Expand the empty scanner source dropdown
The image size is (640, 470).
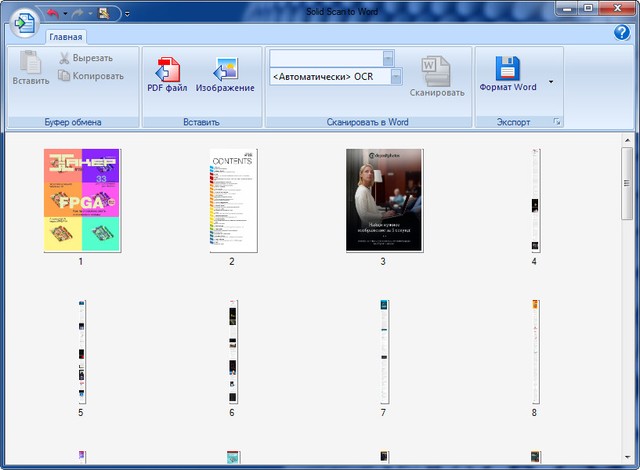(388, 58)
